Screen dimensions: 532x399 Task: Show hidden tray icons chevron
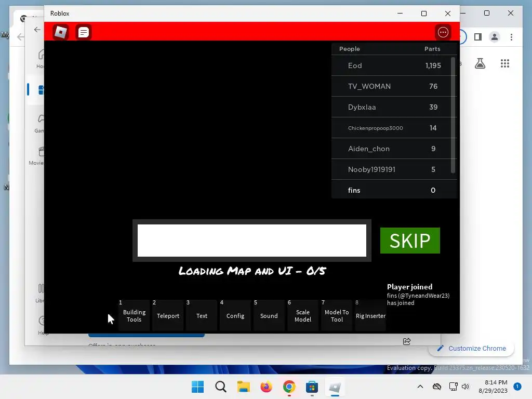420,387
